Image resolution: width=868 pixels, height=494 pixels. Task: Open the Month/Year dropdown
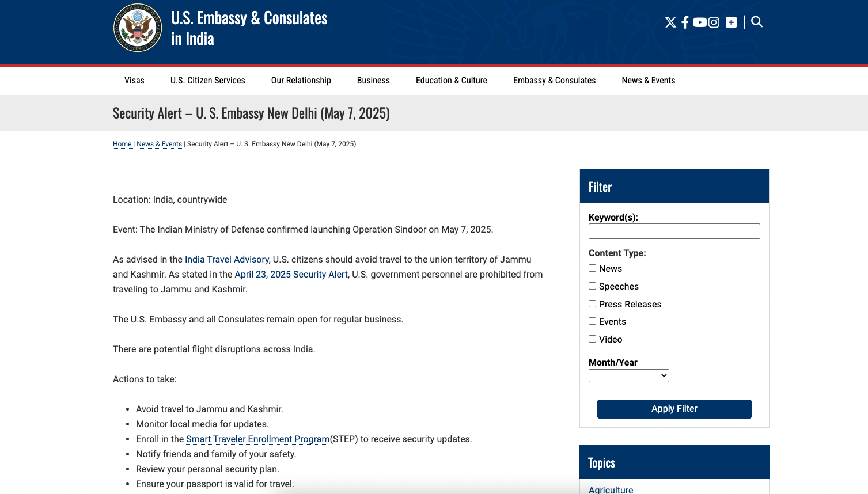click(629, 376)
